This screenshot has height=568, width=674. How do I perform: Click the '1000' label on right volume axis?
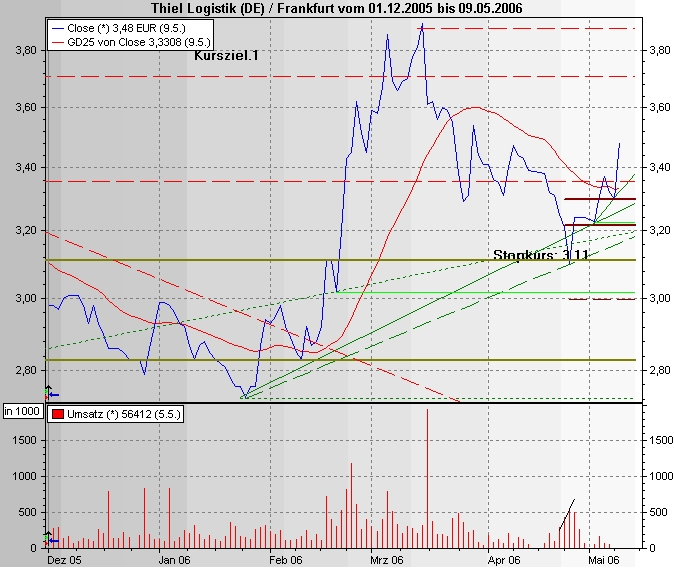tap(661, 476)
